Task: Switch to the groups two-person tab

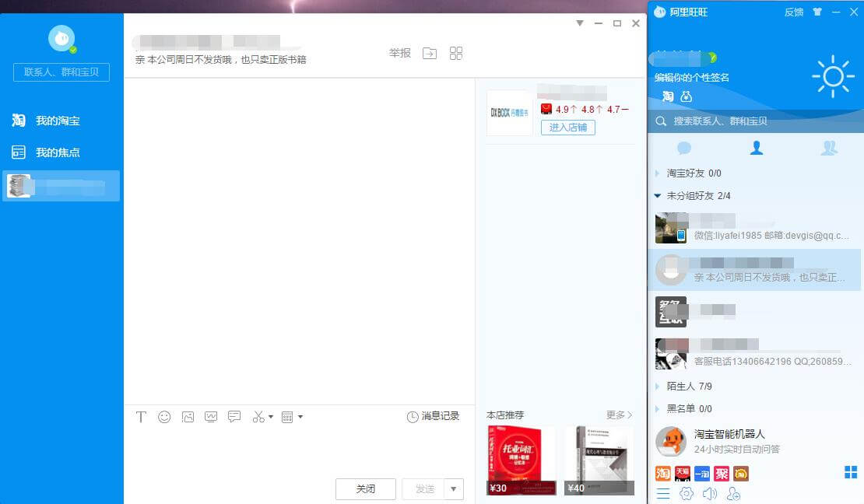Action: (829, 148)
